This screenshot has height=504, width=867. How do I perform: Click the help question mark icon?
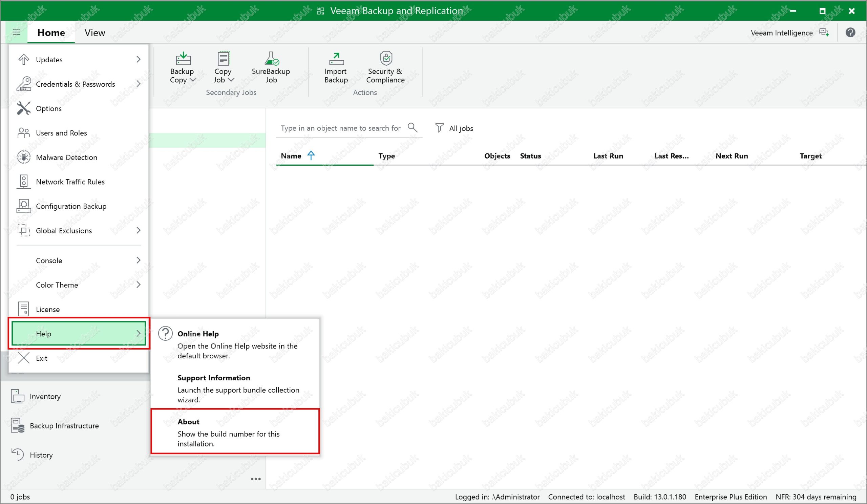(850, 33)
